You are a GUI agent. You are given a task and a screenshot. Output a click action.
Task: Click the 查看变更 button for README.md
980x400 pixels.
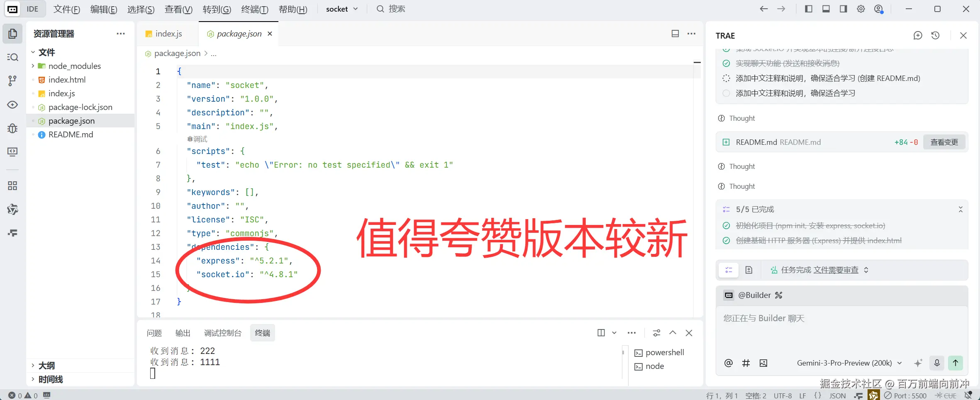945,141
